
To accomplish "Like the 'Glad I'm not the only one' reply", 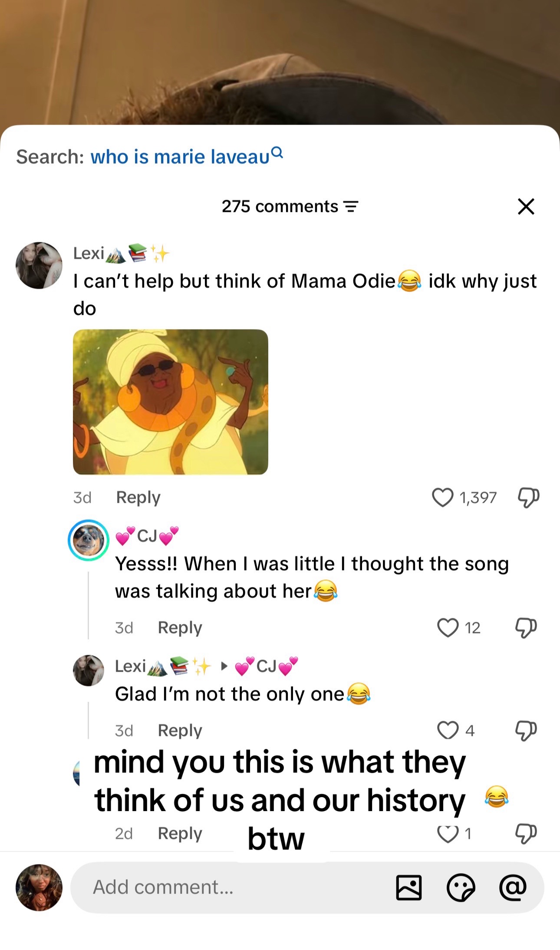I will [x=448, y=730].
